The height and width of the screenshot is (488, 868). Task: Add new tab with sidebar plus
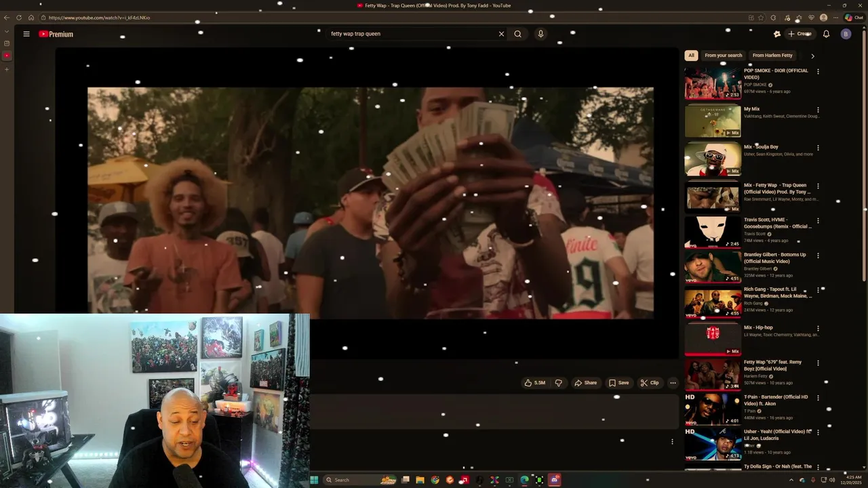pos(7,69)
